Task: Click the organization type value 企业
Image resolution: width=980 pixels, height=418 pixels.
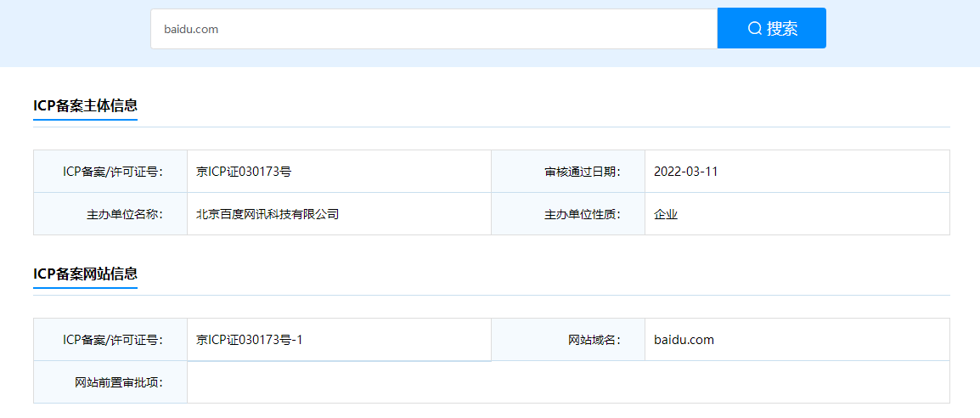Action: click(x=666, y=214)
